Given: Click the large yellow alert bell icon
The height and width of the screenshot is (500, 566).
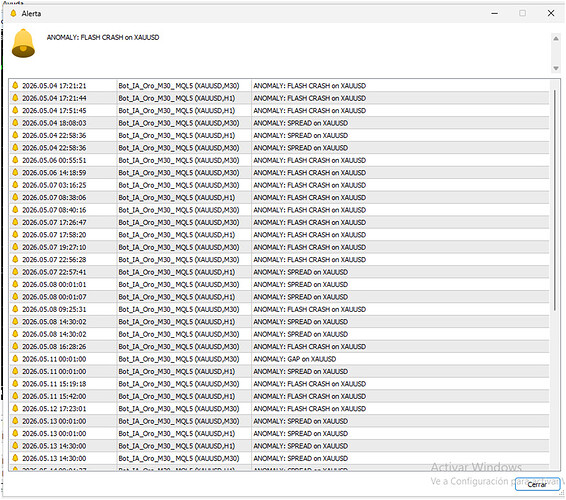Looking at the screenshot, I should (x=23, y=43).
